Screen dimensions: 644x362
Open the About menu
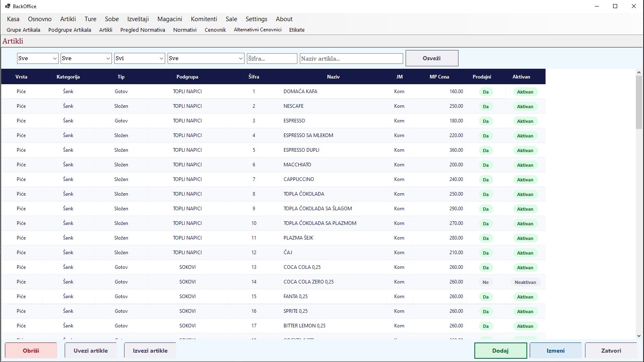tap(284, 19)
